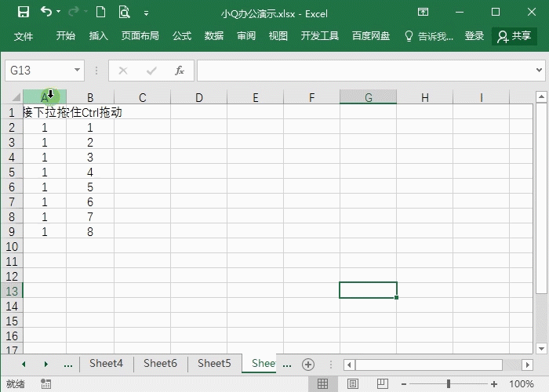Click the Insert Function fx icon
Screen dimensions: 549x392
point(180,71)
